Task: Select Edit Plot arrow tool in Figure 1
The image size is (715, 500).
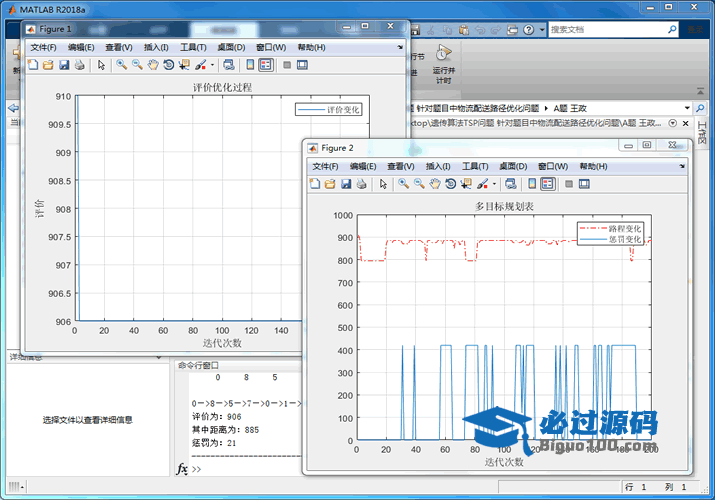Action: pos(101,65)
